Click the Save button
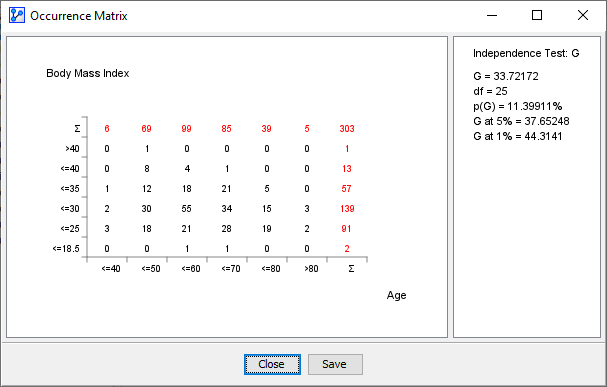The width and height of the screenshot is (607, 387). point(335,364)
